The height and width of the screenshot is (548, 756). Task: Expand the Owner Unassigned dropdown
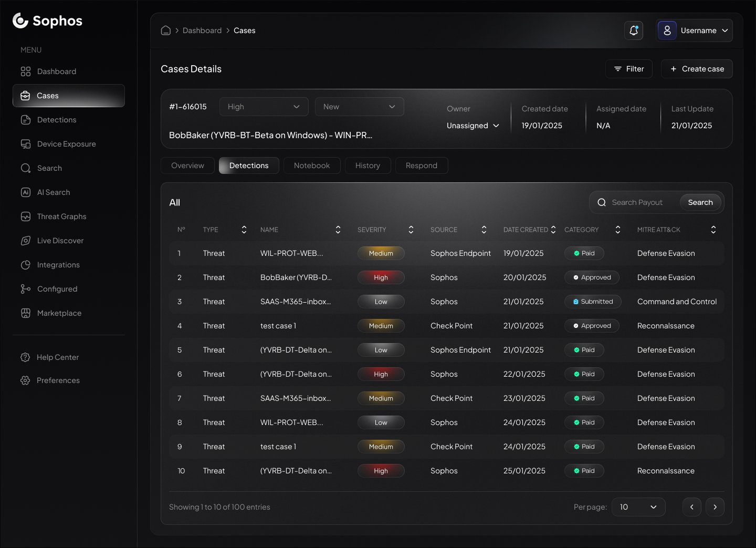point(472,126)
